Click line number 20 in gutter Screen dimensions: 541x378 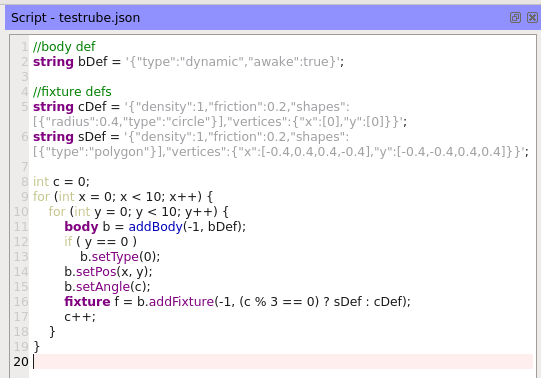point(21,362)
